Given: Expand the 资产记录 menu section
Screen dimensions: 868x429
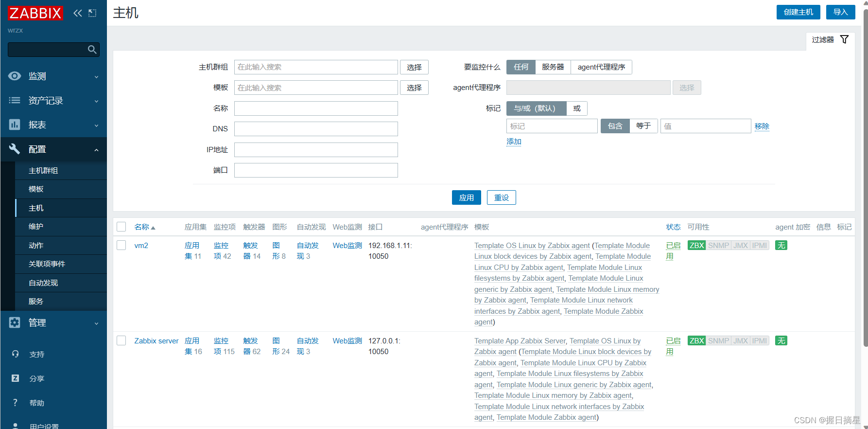Looking at the screenshot, I should [x=53, y=100].
